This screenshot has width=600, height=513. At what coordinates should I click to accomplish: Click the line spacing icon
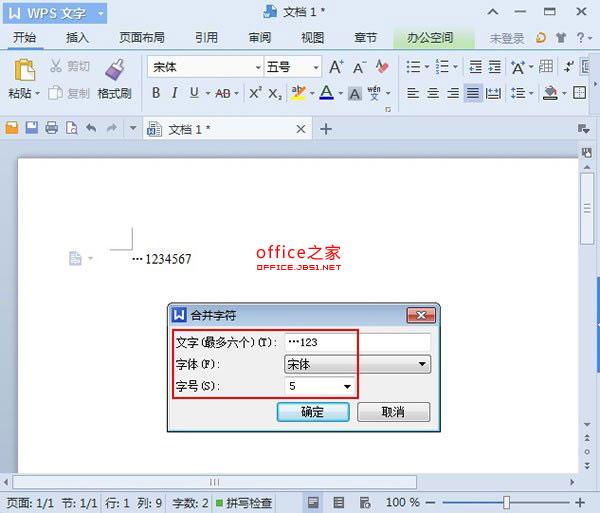[x=518, y=93]
